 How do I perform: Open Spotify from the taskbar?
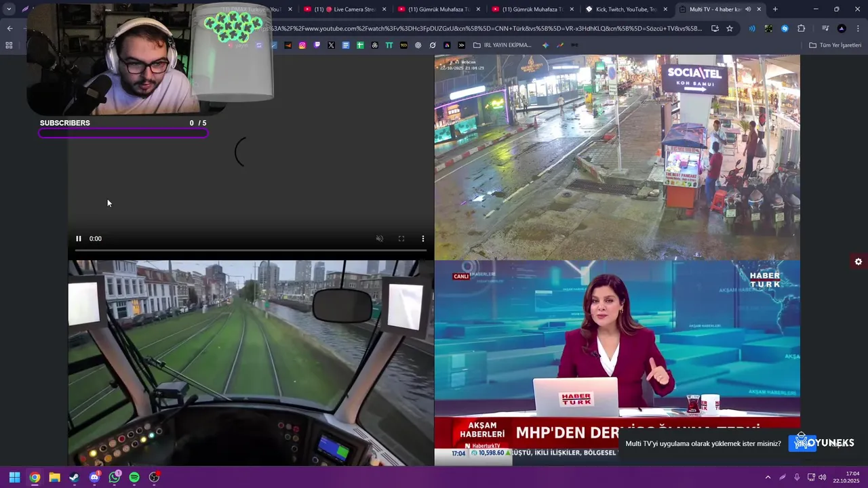(x=134, y=477)
